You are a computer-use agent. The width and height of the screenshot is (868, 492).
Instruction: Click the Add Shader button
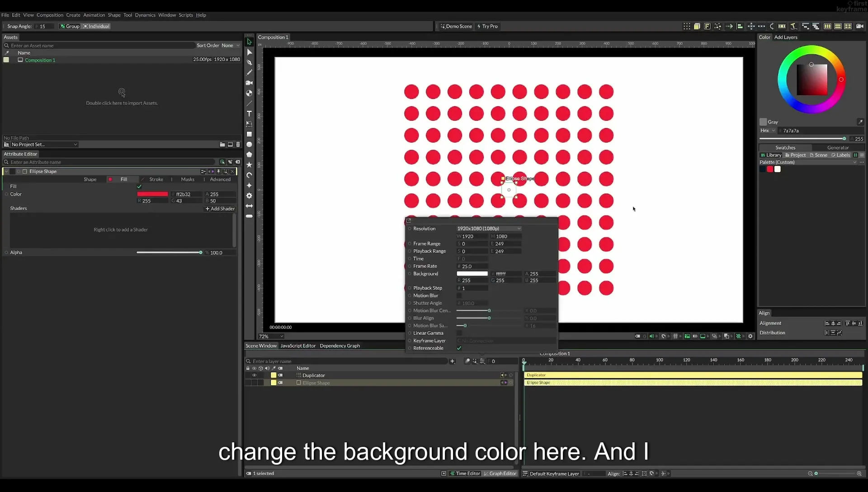coord(220,209)
